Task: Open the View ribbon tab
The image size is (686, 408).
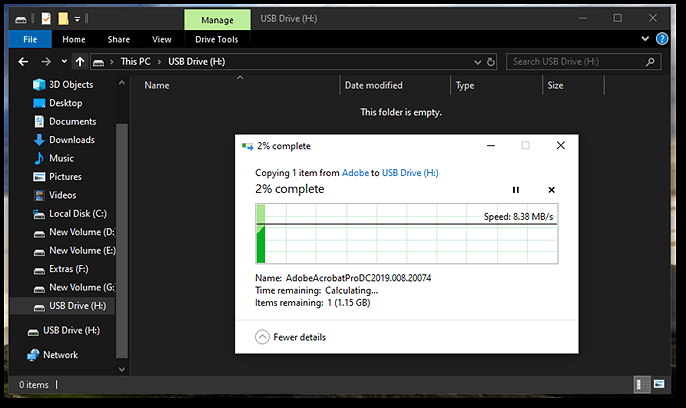Action: tap(161, 40)
